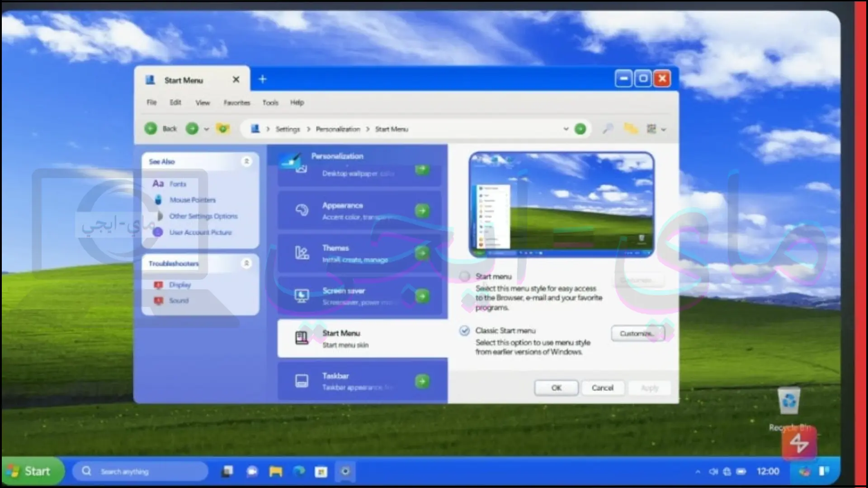Viewport: 868px width, 488px height.
Task: Click the Taskbar green arrow
Action: [x=422, y=381]
